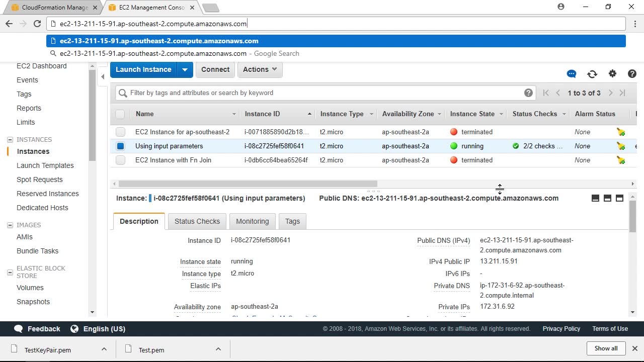Viewport: 644px width, 362px height.
Task: Go to last page of instances
Action: point(622,93)
